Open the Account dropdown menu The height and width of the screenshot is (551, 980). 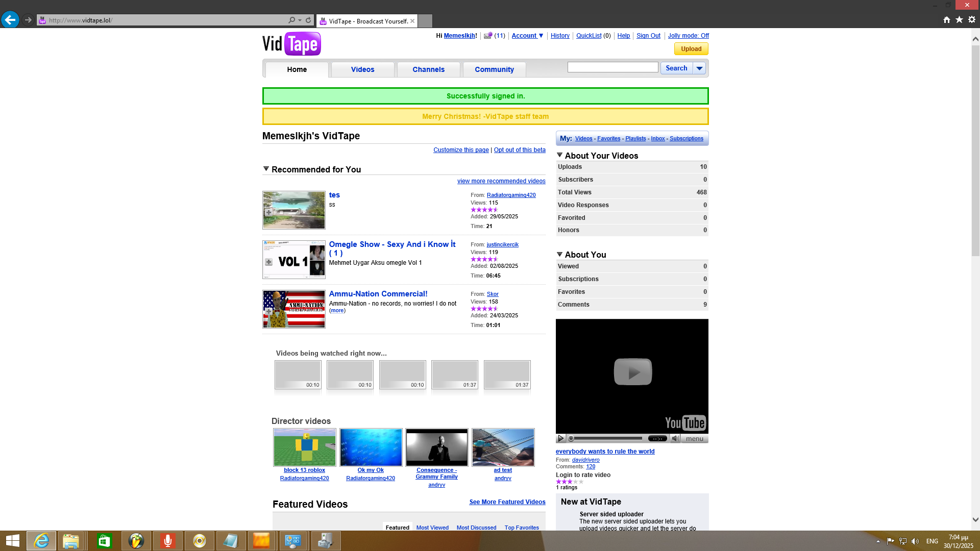coord(527,36)
